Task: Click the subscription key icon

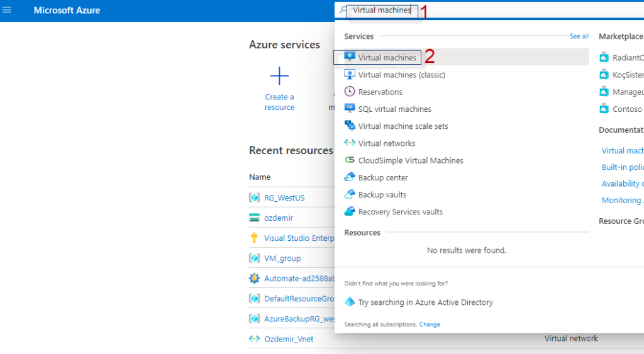Action: click(254, 238)
